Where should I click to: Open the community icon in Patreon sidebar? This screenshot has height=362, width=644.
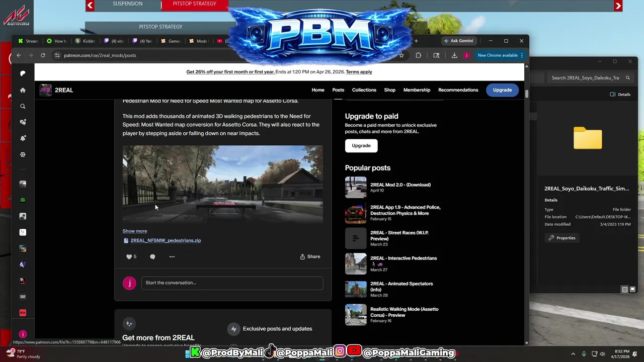(x=23, y=122)
